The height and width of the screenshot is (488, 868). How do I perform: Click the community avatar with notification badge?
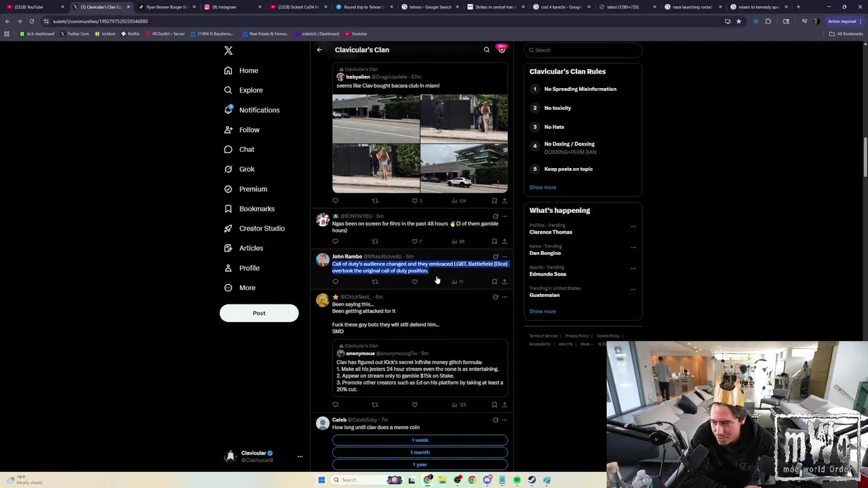pos(502,49)
